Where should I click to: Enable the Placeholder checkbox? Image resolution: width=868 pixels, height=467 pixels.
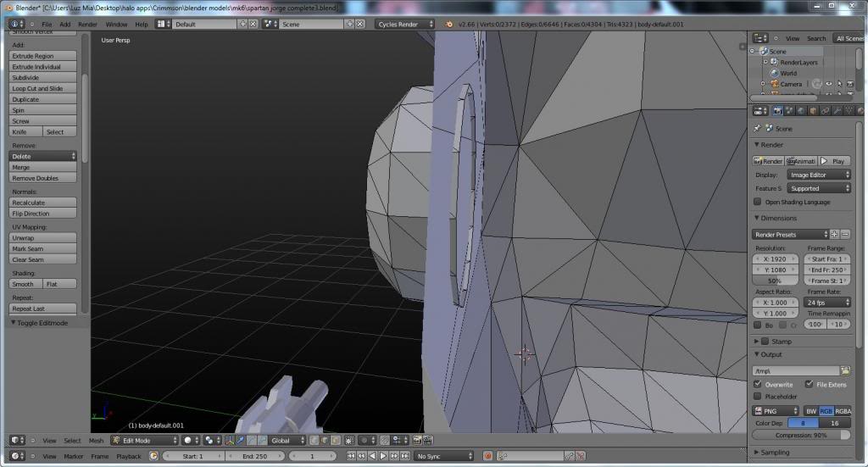[x=757, y=396]
